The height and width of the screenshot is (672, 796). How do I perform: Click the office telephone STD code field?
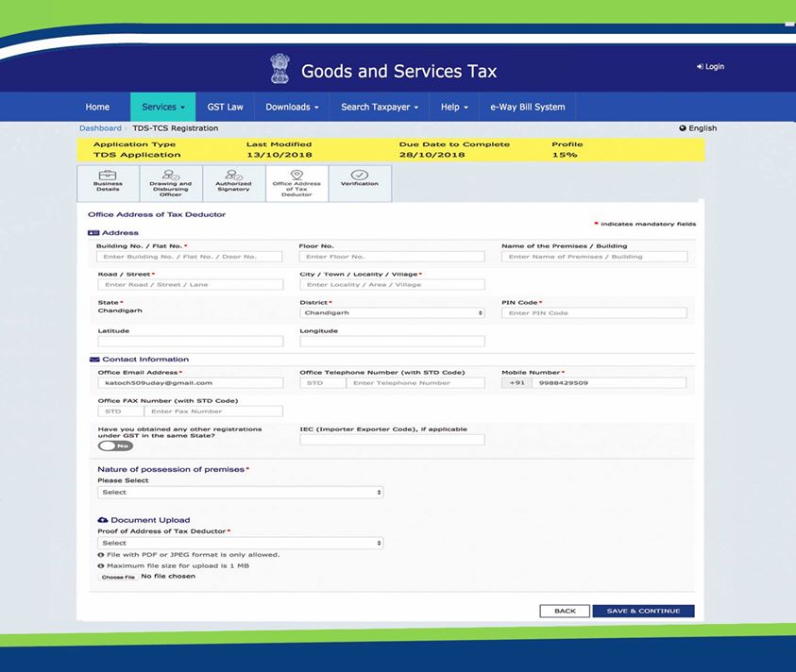323,383
